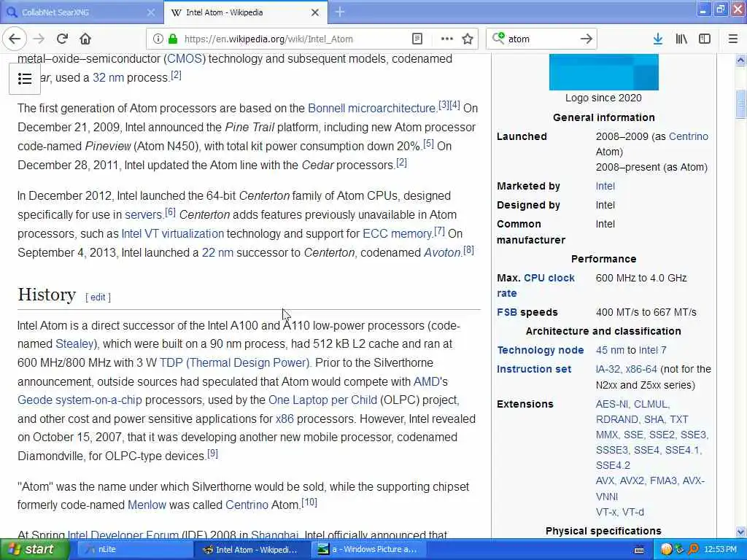
Task: Open the 45 nm infobox link
Action: click(x=610, y=351)
